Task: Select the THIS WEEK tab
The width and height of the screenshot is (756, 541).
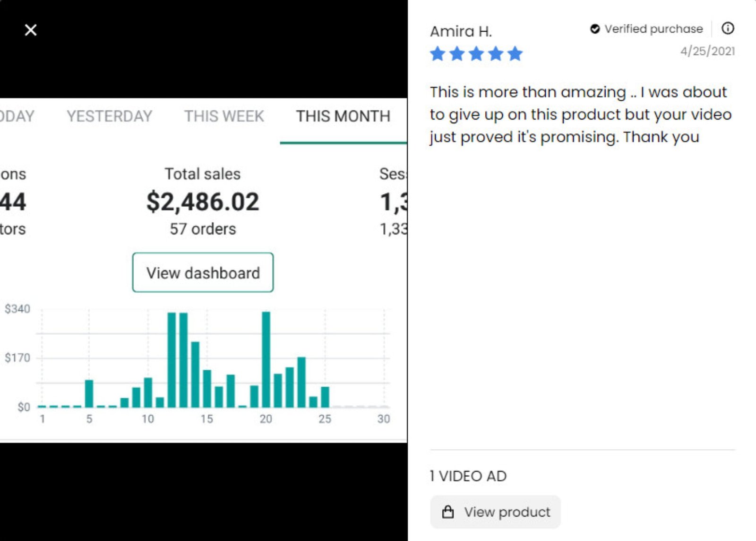Action: click(x=224, y=116)
